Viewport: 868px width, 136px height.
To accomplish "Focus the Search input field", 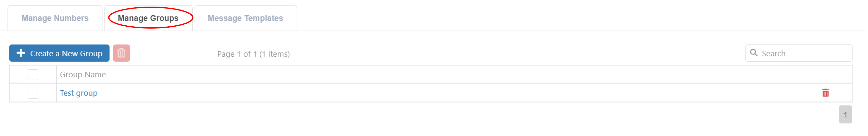I will [x=805, y=53].
